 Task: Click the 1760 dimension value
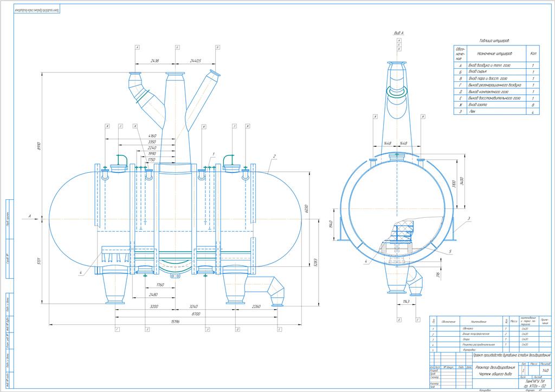[160, 285]
